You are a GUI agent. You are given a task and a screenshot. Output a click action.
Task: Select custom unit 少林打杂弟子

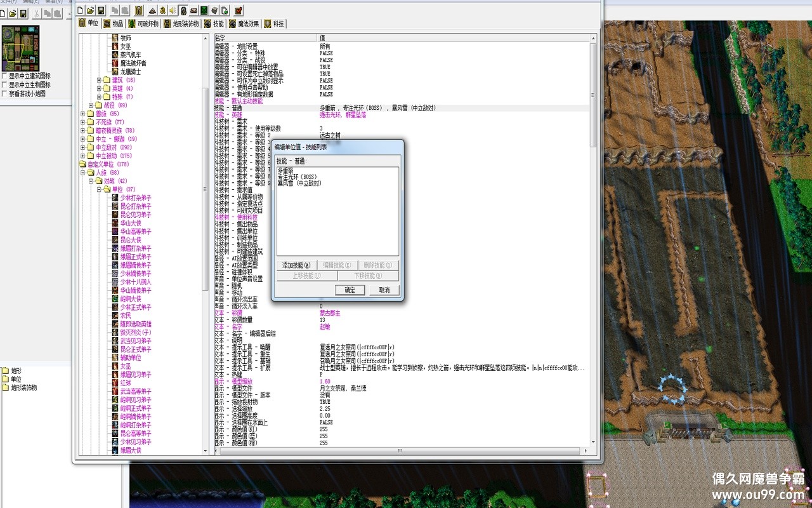tap(136, 197)
